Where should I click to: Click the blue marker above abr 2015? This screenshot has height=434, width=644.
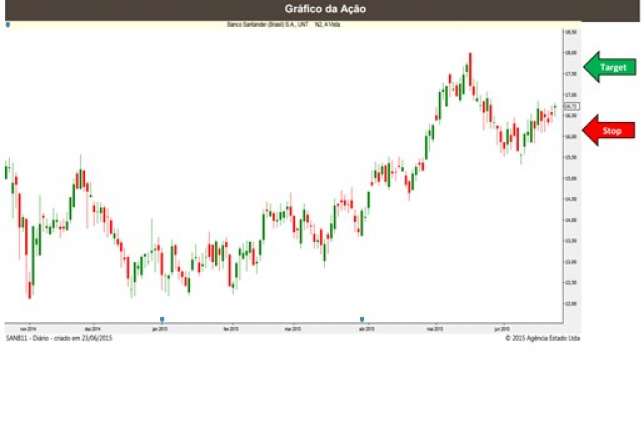click(x=362, y=320)
